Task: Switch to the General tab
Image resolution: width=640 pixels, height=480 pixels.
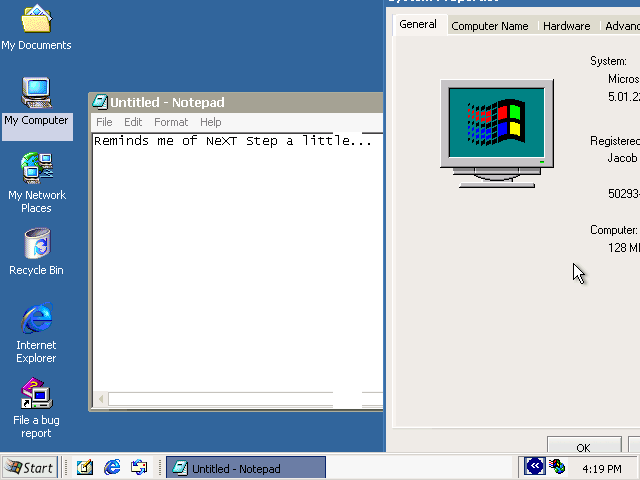Action: (418, 24)
